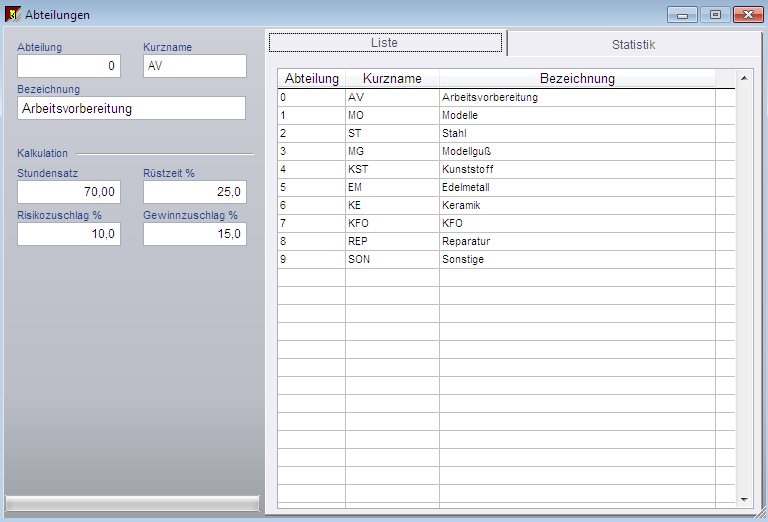Click the Bezeichnung column header

pyautogui.click(x=577, y=79)
